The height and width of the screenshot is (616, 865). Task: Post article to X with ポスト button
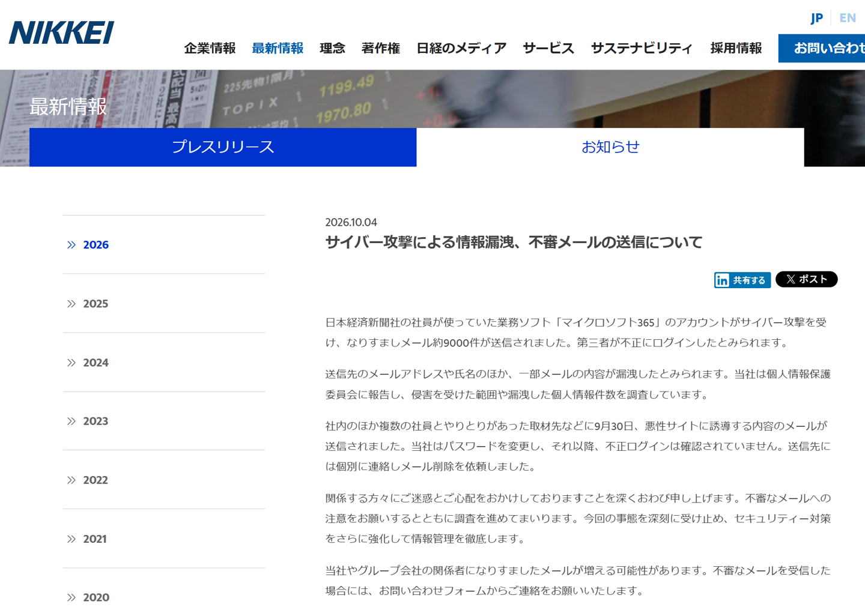[x=806, y=279]
